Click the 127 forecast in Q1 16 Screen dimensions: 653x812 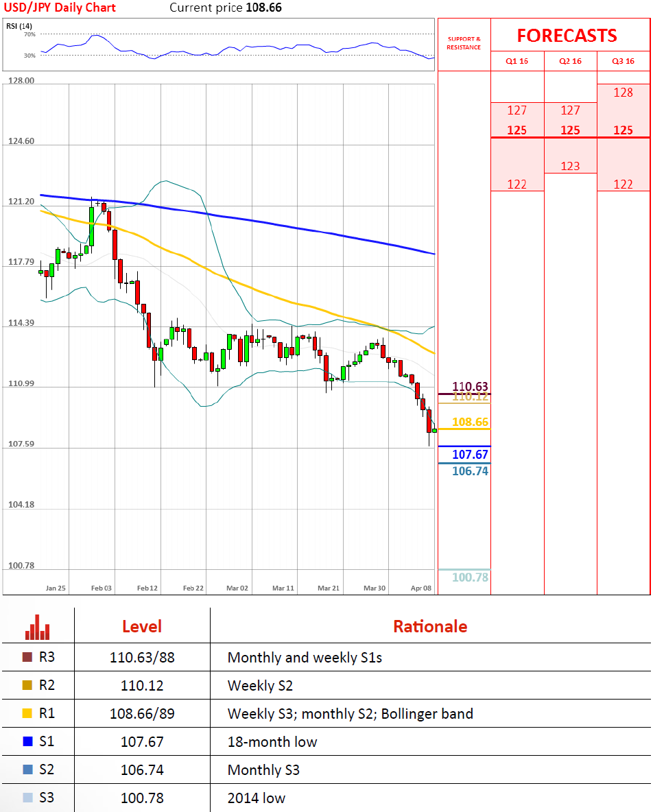pyautogui.click(x=517, y=110)
